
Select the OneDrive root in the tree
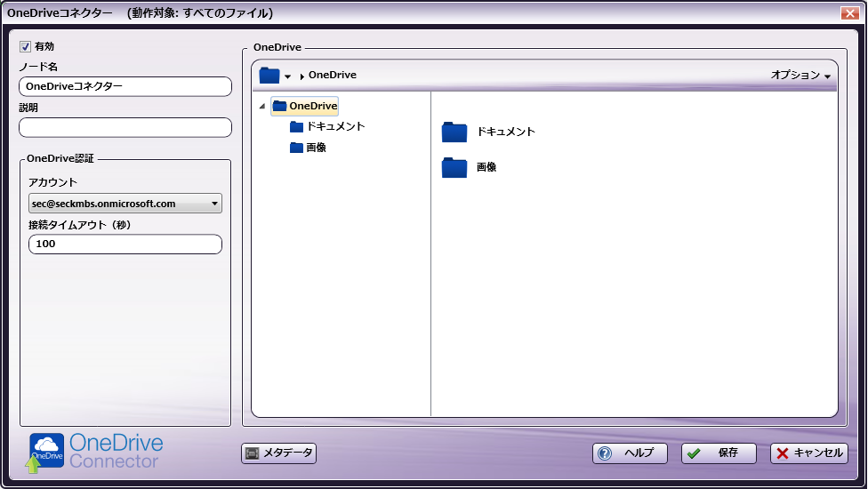(305, 106)
